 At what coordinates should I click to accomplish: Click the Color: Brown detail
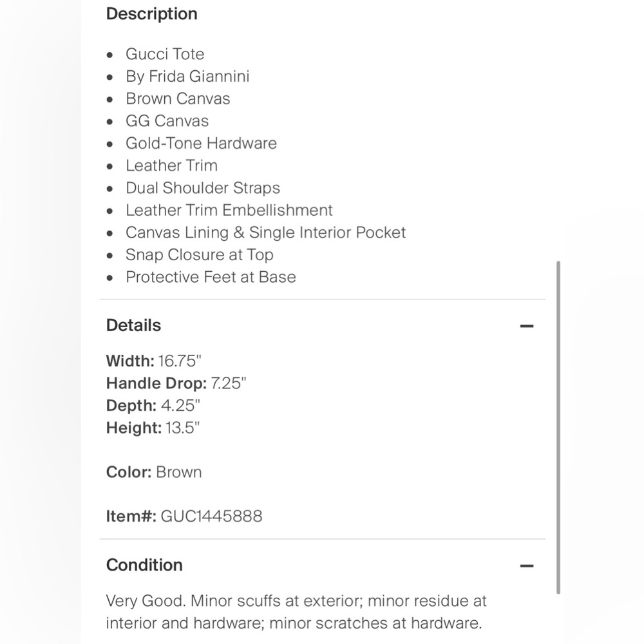154,472
